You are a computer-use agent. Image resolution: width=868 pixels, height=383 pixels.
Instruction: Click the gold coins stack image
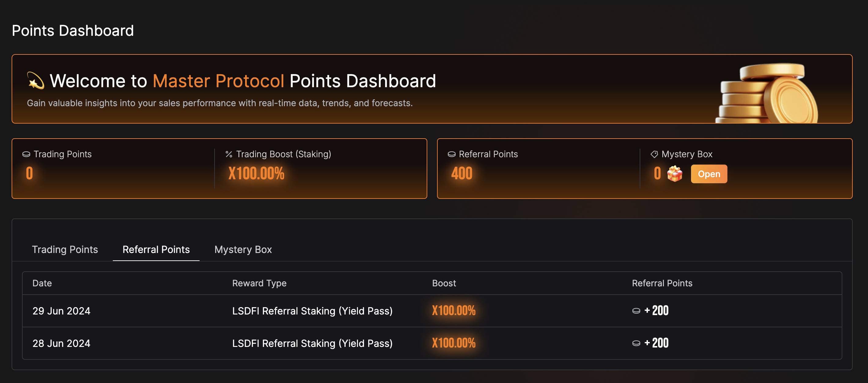tap(767, 93)
